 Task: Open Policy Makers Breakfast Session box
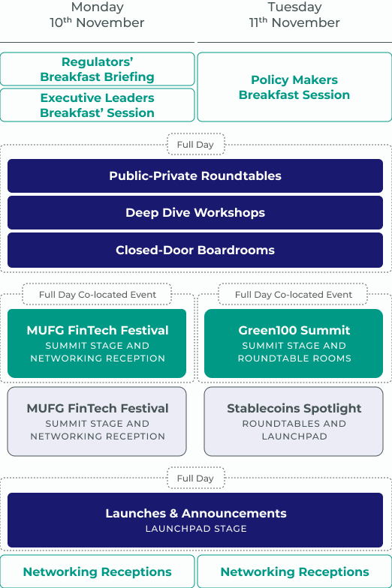294,87
